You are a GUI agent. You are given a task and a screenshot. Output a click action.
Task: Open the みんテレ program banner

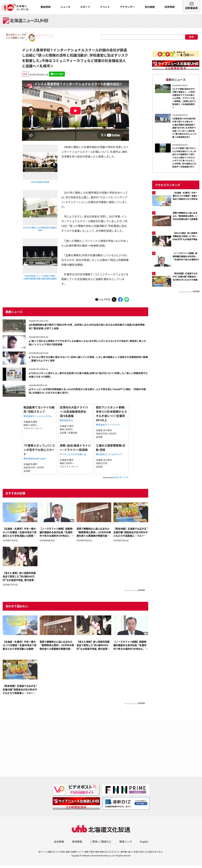(x=175, y=54)
